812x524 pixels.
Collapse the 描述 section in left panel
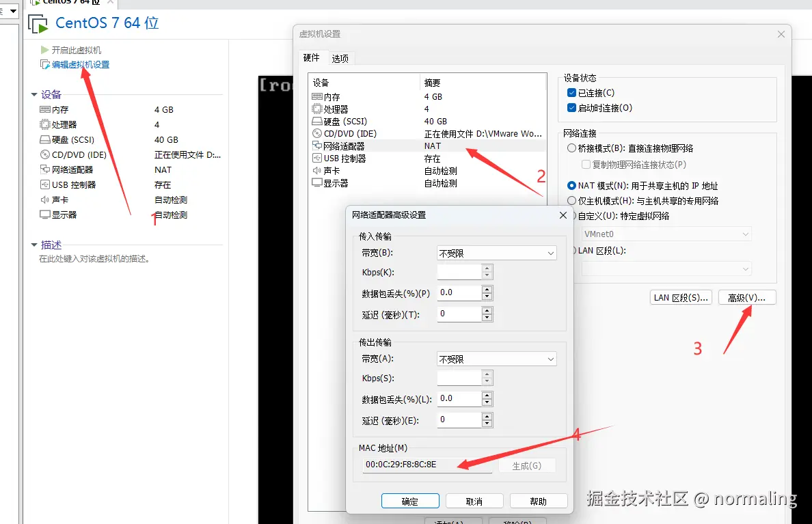pos(34,245)
